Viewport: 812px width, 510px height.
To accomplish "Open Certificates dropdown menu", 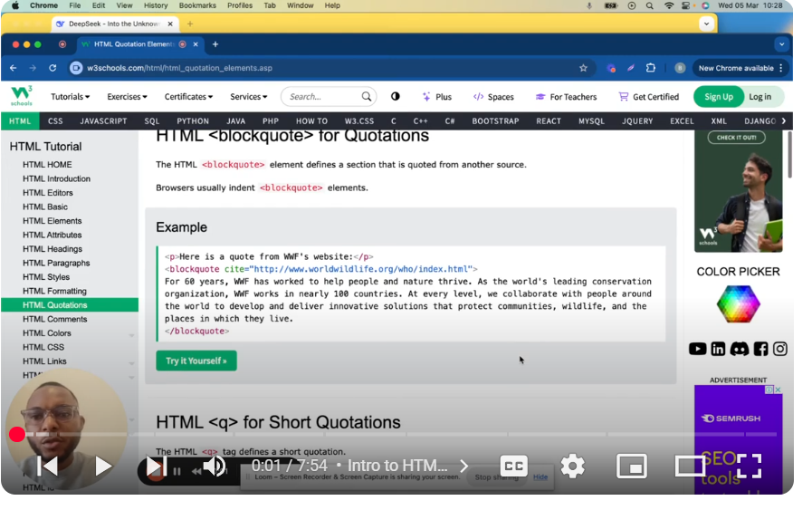I will point(188,96).
